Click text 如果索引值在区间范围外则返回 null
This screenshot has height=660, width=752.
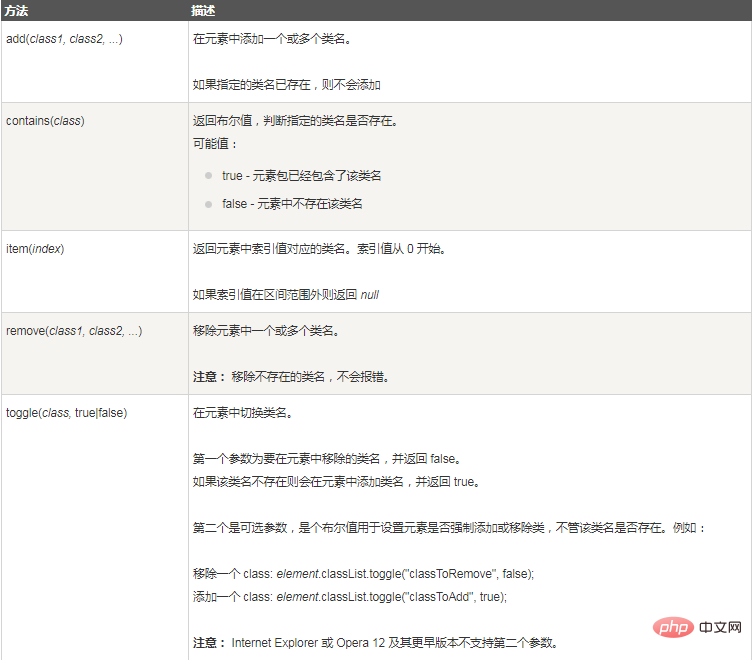[286, 295]
